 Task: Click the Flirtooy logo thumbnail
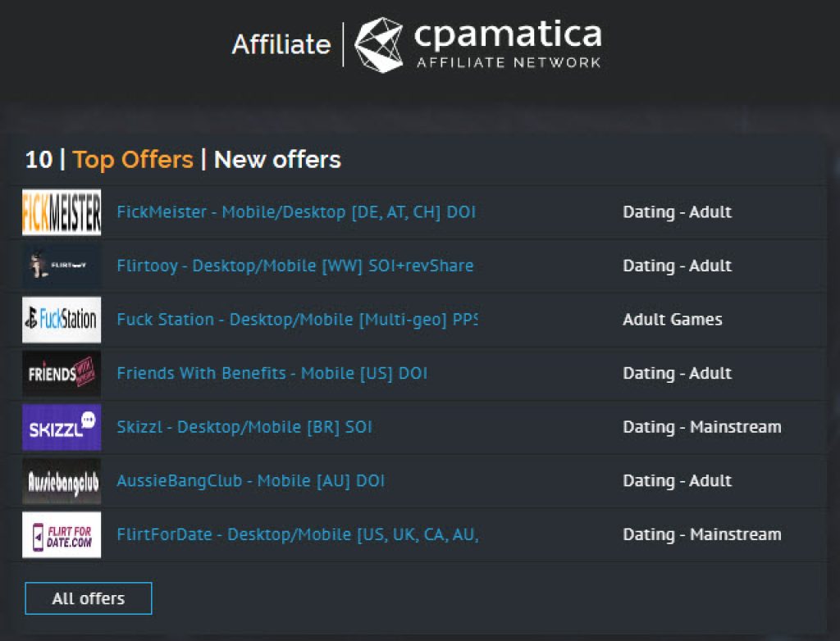pos(62,266)
